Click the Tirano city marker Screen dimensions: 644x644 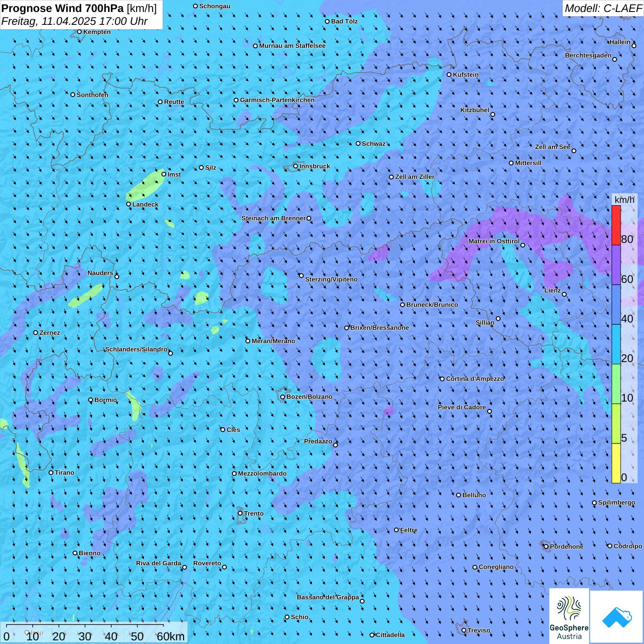click(x=51, y=472)
